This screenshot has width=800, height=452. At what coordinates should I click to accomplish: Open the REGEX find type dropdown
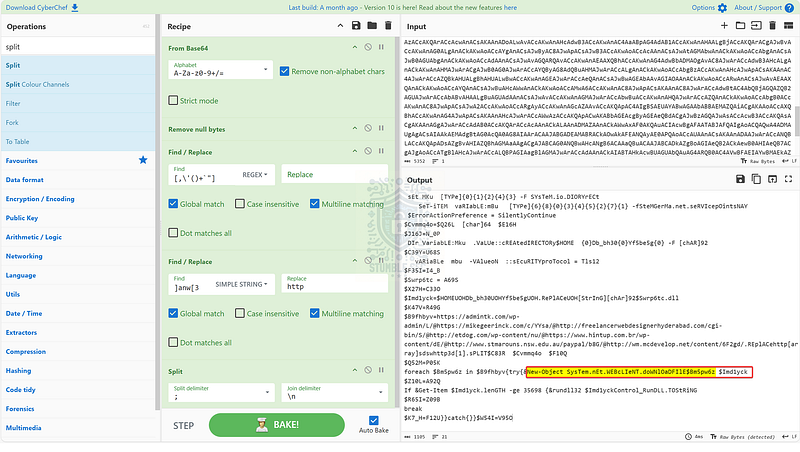[x=255, y=174]
